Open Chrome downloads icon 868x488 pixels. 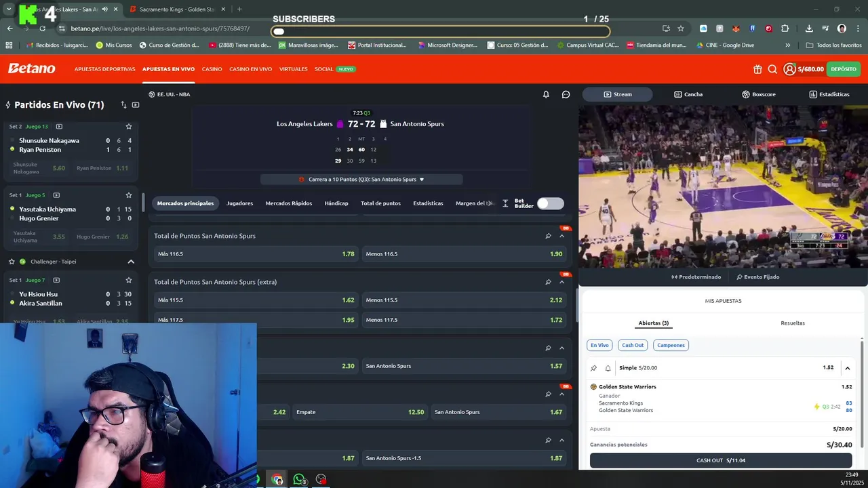[809, 28]
